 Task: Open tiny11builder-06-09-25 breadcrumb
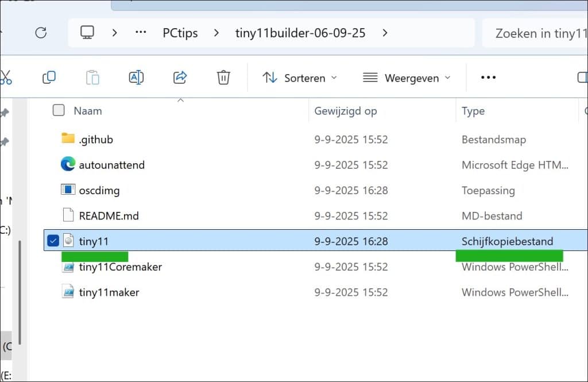pos(300,33)
